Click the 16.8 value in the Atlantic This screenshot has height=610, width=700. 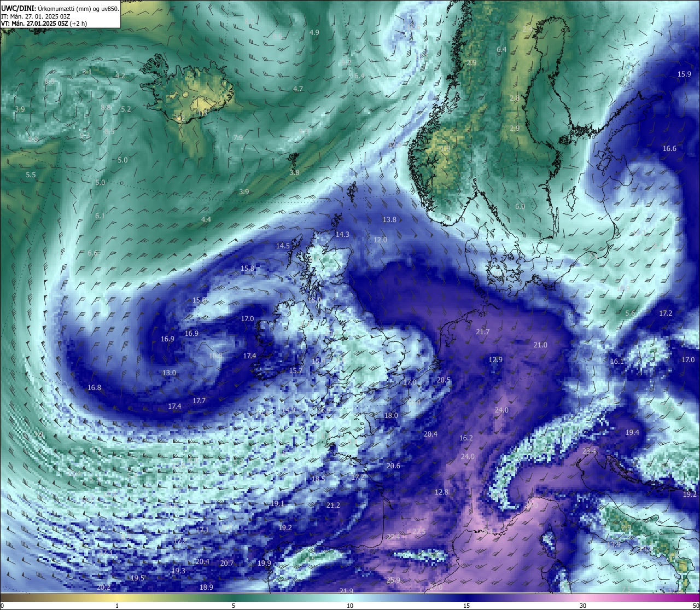[x=94, y=387]
